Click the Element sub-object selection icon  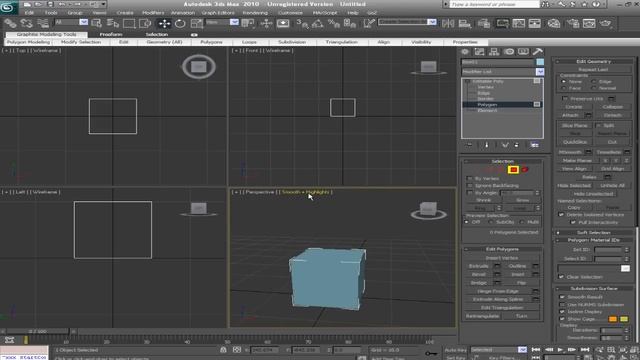point(525,169)
